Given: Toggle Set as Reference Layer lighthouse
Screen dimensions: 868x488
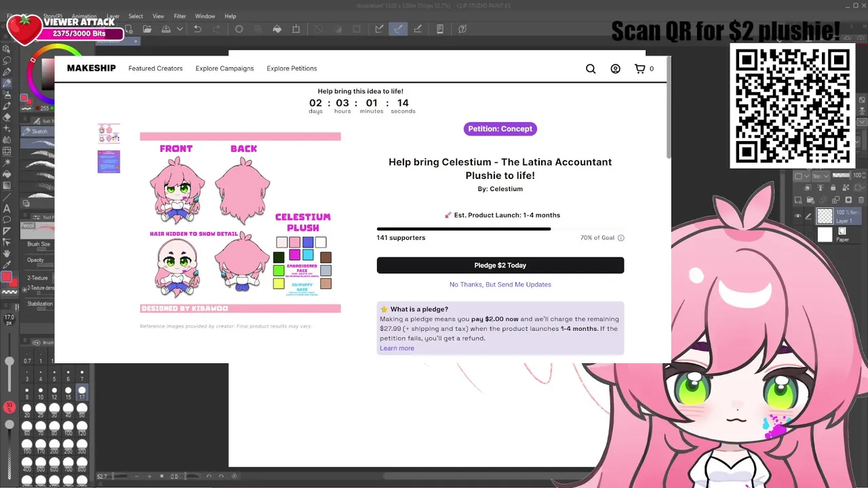Looking at the screenshot, I should point(821,188).
